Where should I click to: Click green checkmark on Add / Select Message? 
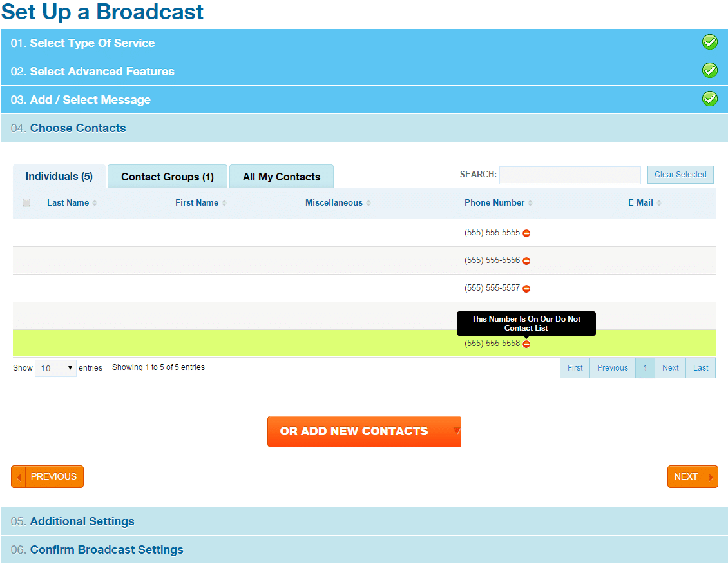pos(709,99)
